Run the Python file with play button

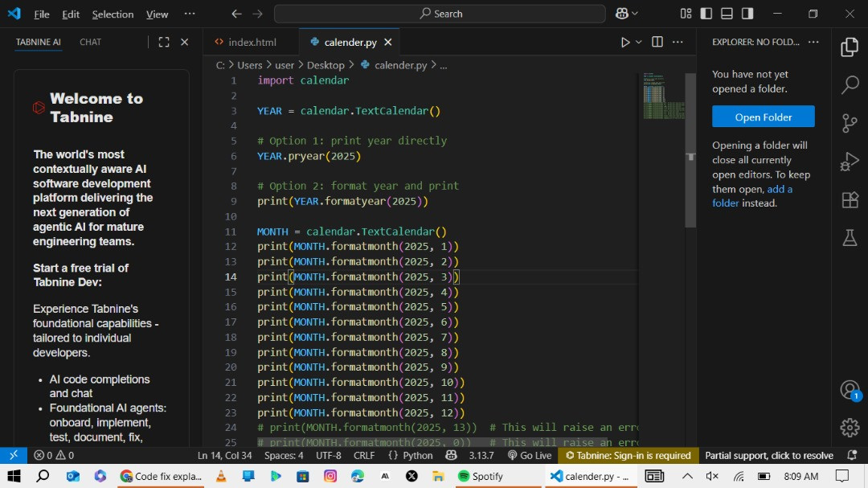[x=625, y=42]
